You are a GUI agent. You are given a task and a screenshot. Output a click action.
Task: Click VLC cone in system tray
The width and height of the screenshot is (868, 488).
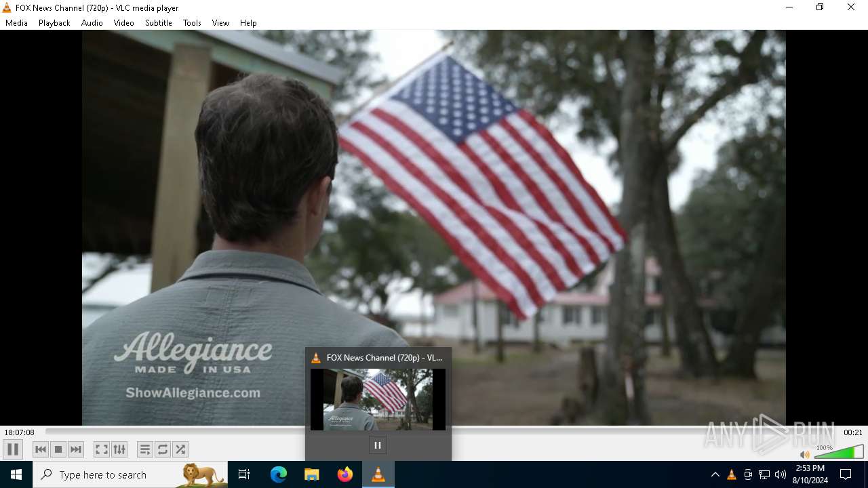(x=732, y=474)
